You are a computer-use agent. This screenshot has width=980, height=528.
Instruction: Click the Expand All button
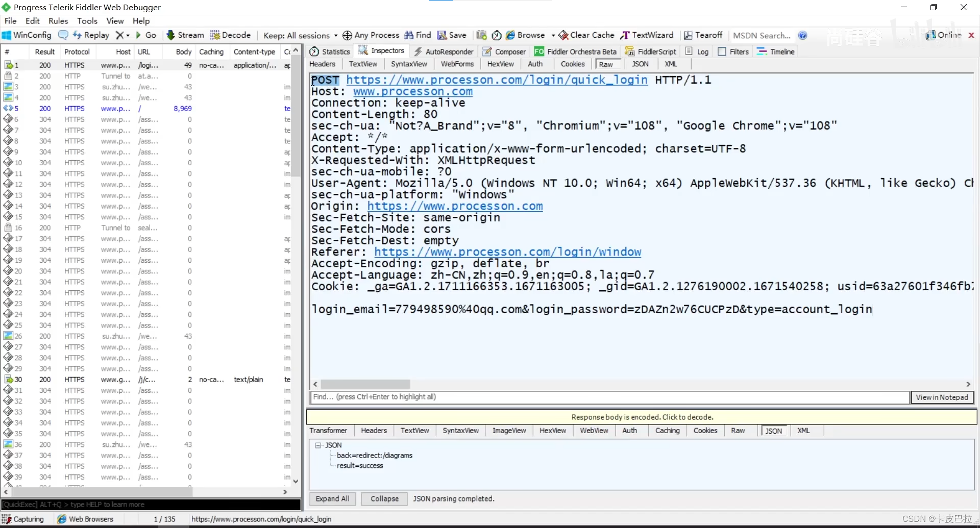click(x=332, y=499)
